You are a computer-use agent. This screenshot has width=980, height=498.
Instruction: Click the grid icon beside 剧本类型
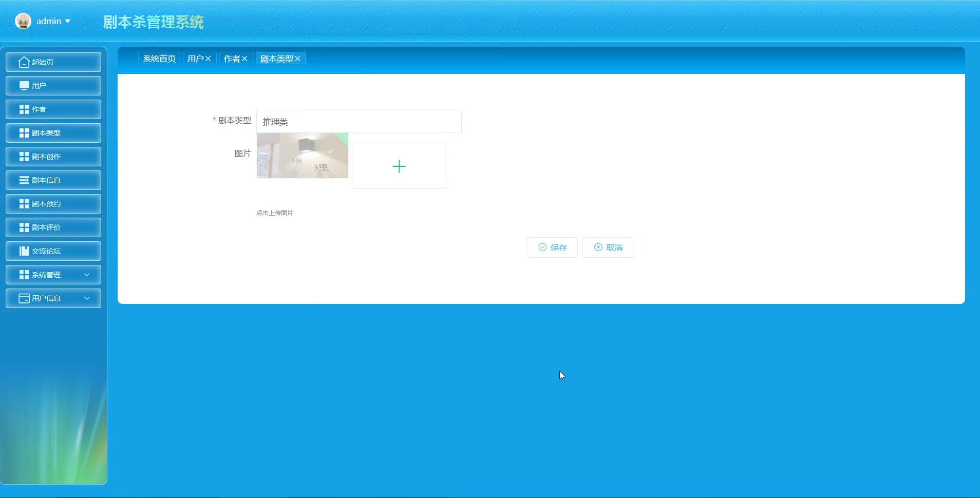pos(24,133)
